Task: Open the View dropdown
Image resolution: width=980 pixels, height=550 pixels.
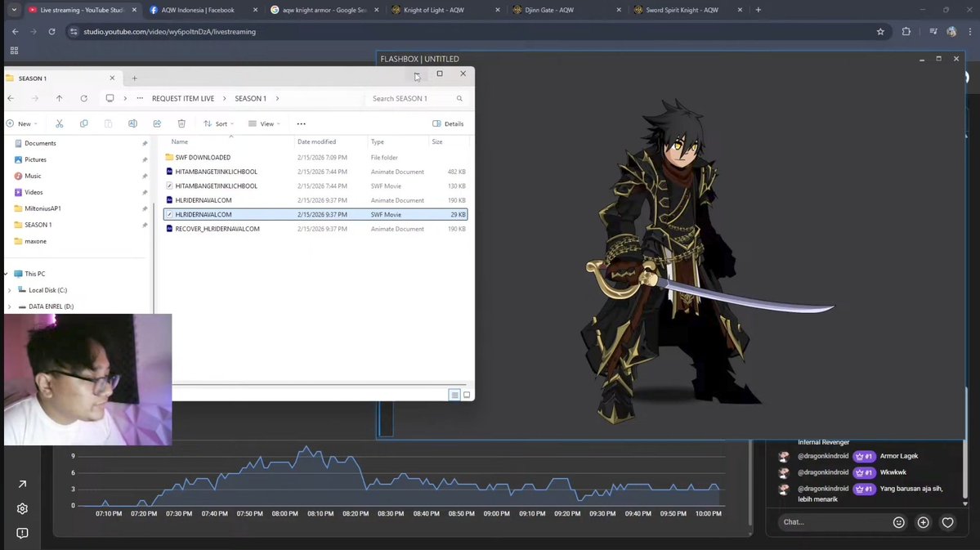Action: (x=264, y=123)
